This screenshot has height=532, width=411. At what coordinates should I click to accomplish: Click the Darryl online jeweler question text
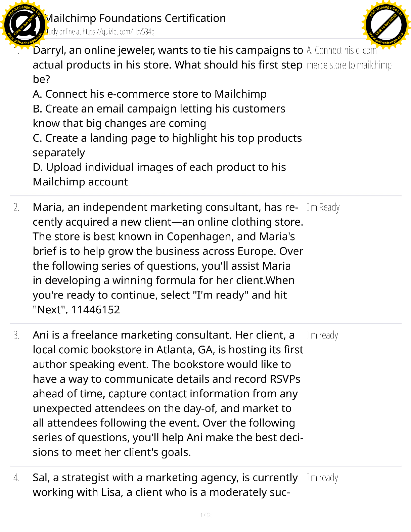coord(168,64)
